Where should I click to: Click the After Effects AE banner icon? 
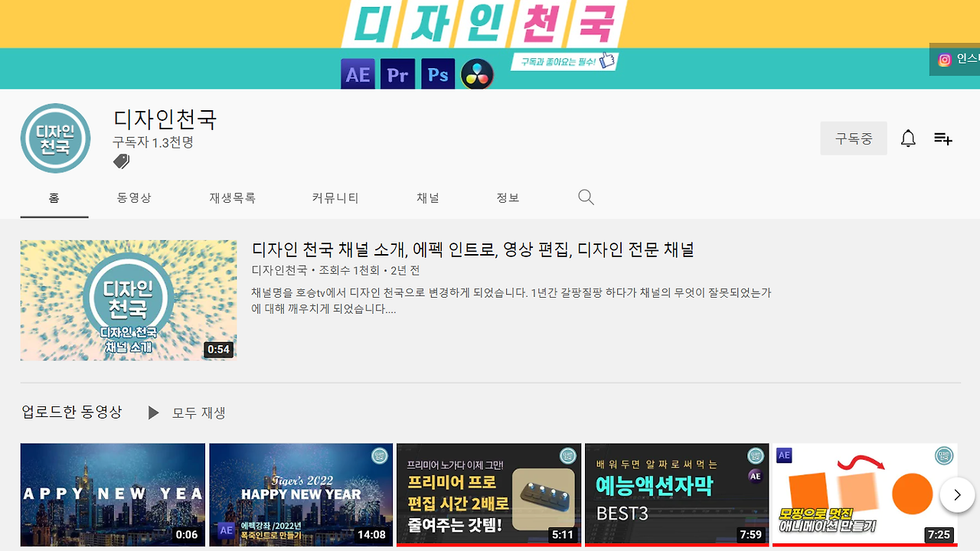[358, 74]
